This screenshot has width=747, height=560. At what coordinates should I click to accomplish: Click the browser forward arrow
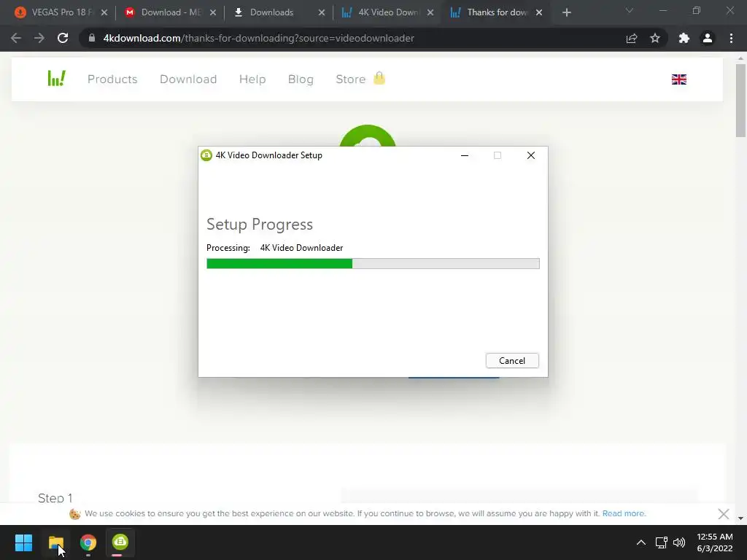pyautogui.click(x=39, y=38)
